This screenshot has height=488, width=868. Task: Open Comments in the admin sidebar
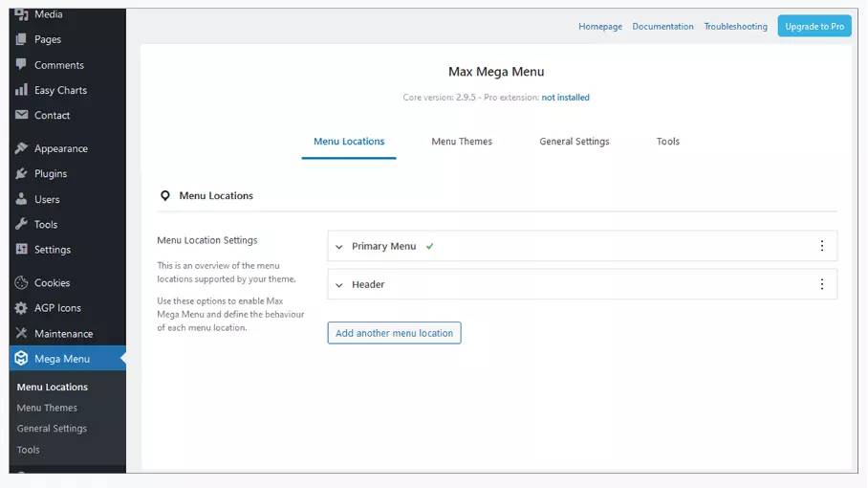pos(59,65)
